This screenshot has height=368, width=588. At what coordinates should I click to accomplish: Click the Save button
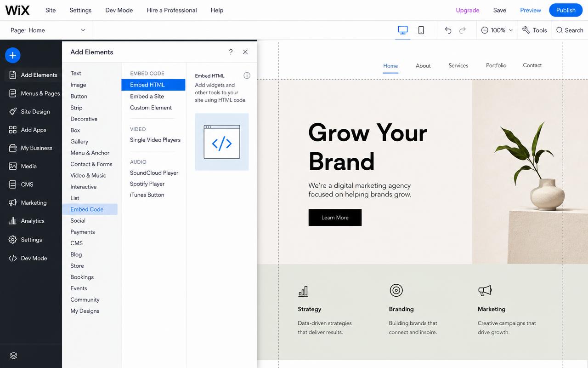pos(500,10)
